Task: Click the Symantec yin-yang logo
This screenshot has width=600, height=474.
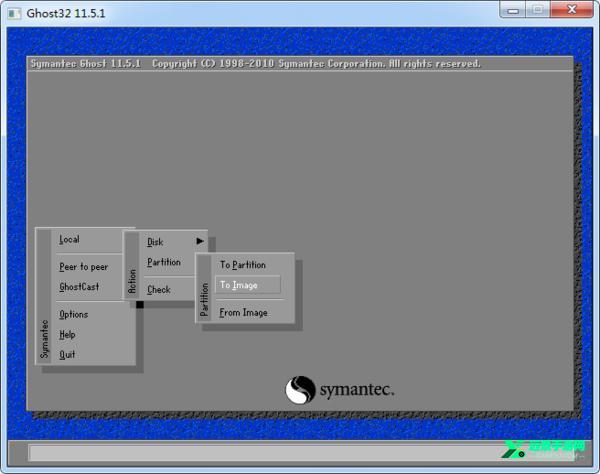Action: click(x=300, y=390)
